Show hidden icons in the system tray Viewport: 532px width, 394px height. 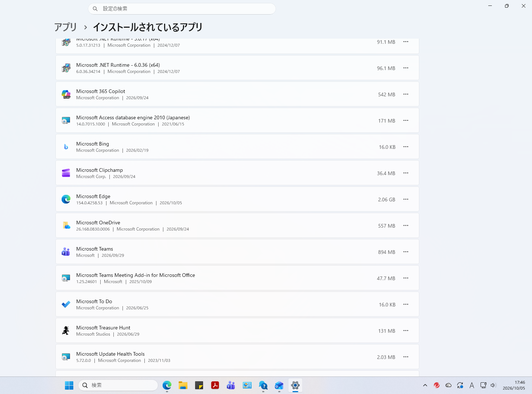click(x=425, y=385)
